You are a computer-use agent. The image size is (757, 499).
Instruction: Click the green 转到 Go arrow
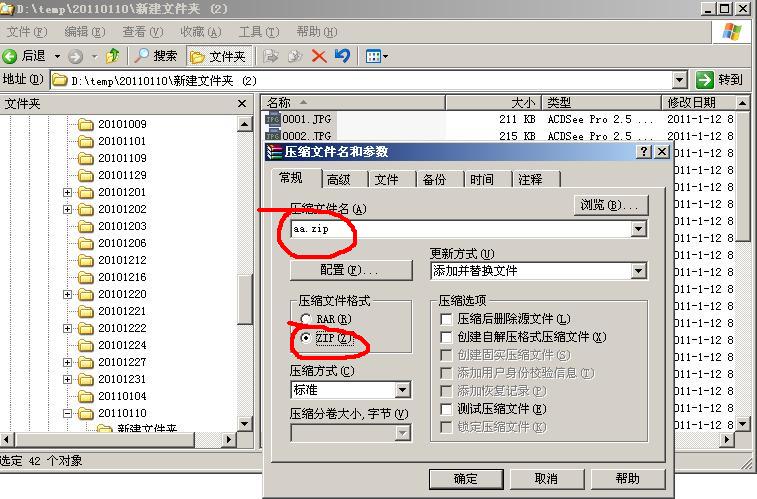pos(704,80)
